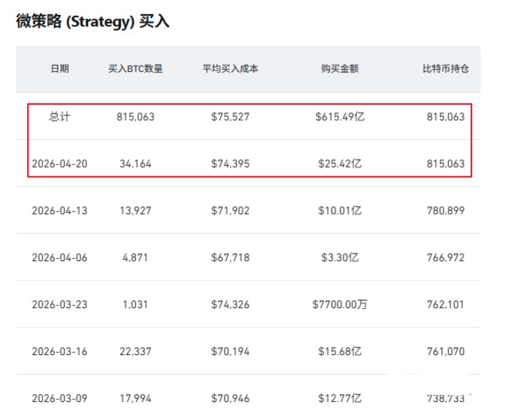Screen dimensions: 532x417
Task: Select the 平均买入成本 column header
Action: point(230,69)
